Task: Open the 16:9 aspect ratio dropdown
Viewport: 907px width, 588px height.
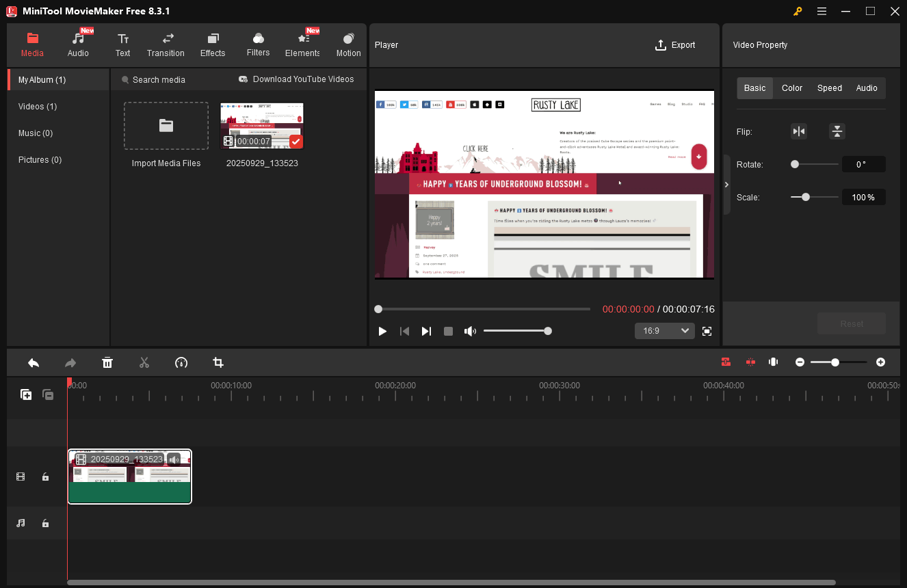Action: [664, 331]
